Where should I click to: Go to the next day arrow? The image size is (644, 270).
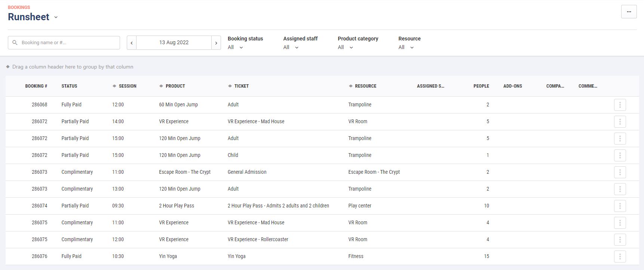pos(216,43)
